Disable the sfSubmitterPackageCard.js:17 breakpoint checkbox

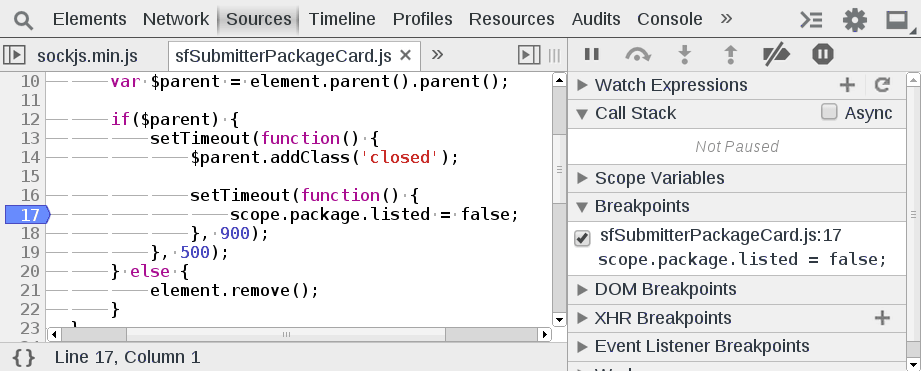[582, 238]
